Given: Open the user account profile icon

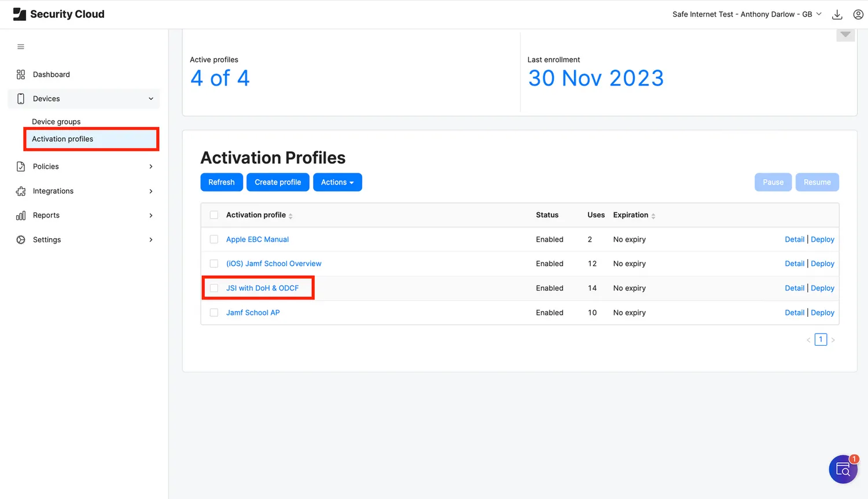Looking at the screenshot, I should coord(858,14).
